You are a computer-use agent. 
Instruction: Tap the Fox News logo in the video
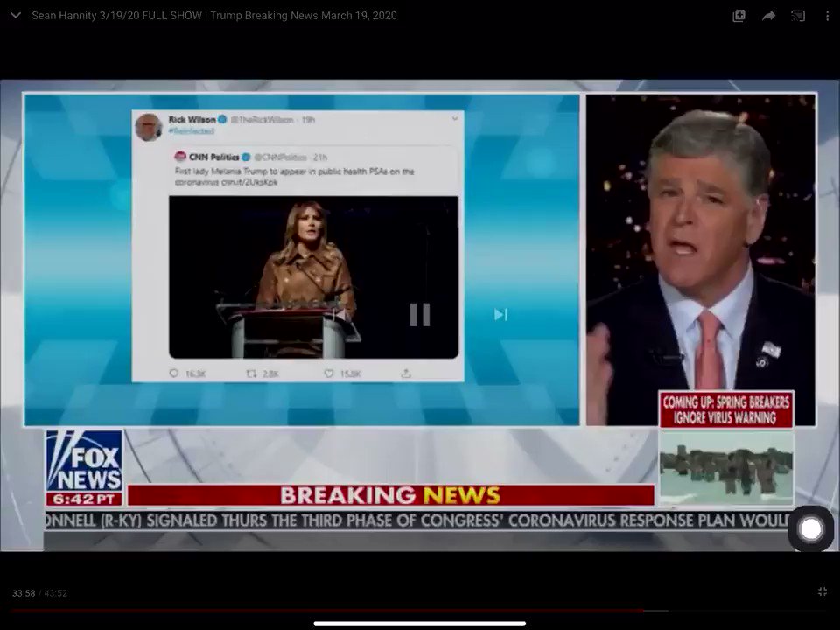pyautogui.click(x=84, y=461)
